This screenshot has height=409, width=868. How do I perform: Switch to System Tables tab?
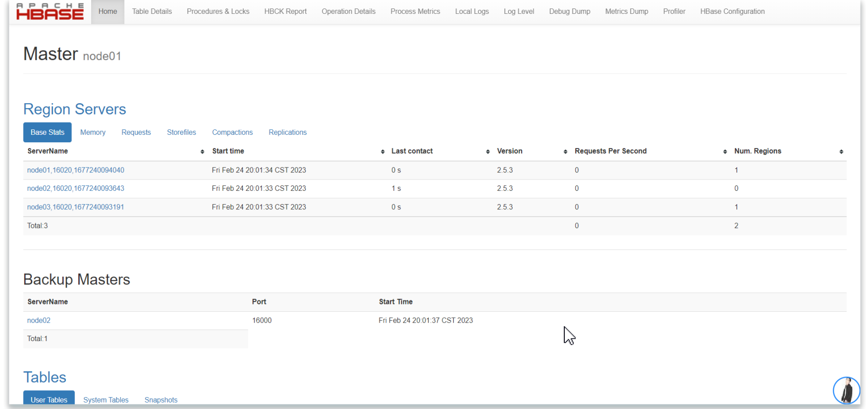[106, 400]
